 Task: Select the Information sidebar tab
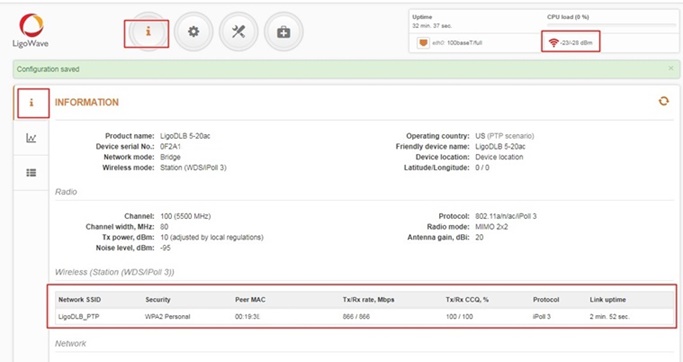(x=31, y=103)
